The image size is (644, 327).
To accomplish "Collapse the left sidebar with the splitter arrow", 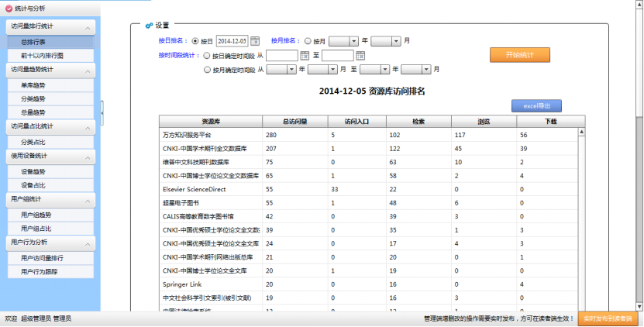I will [x=102, y=113].
